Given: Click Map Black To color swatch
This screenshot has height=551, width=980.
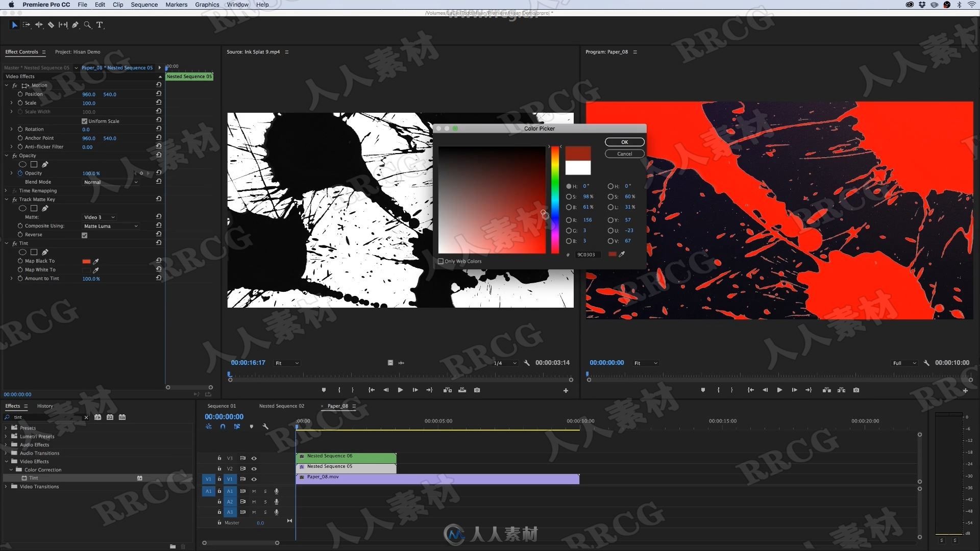Looking at the screenshot, I should coord(86,261).
